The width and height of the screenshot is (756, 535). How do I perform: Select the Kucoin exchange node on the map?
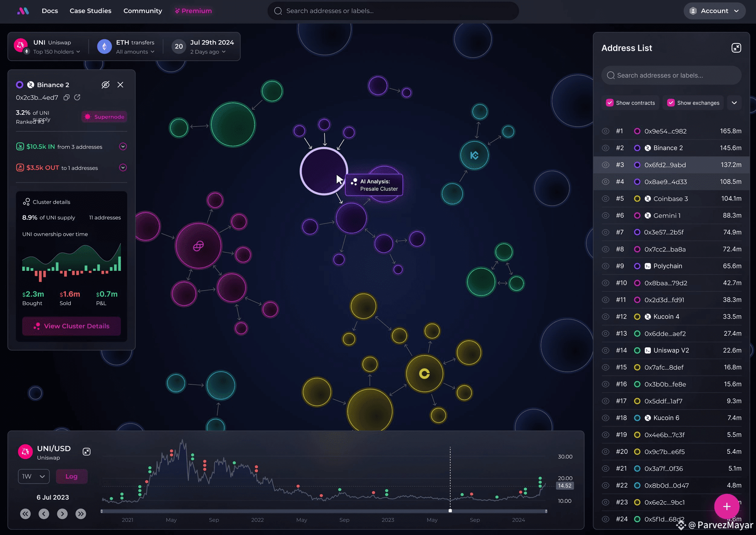click(474, 155)
